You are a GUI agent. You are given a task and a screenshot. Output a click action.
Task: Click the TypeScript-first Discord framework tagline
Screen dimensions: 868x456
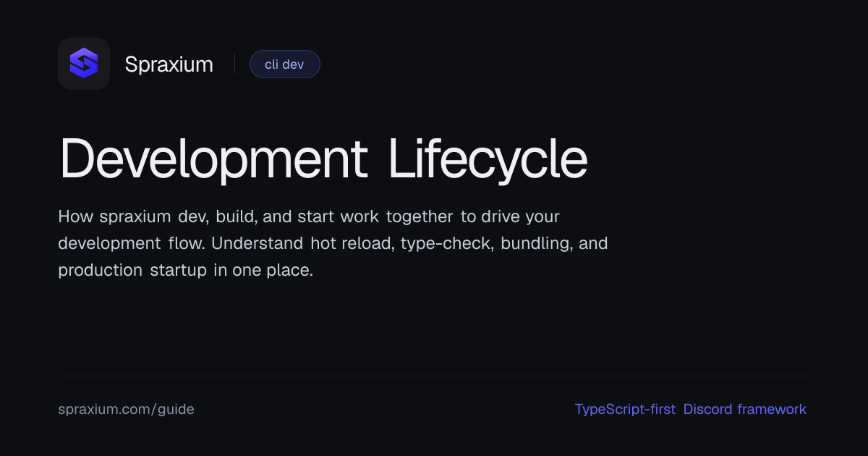[x=691, y=409]
